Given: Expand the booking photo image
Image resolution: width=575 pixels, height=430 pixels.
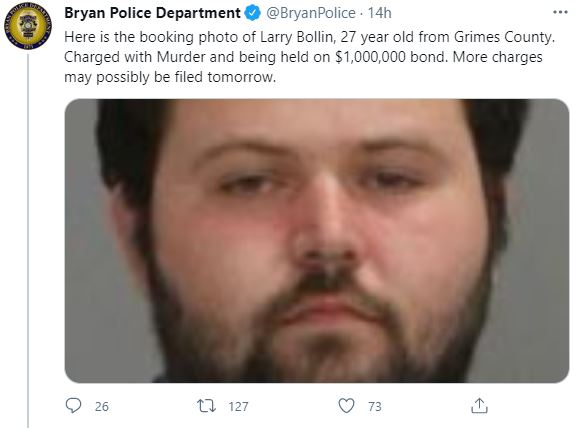Looking at the screenshot, I should pyautogui.click(x=317, y=241).
